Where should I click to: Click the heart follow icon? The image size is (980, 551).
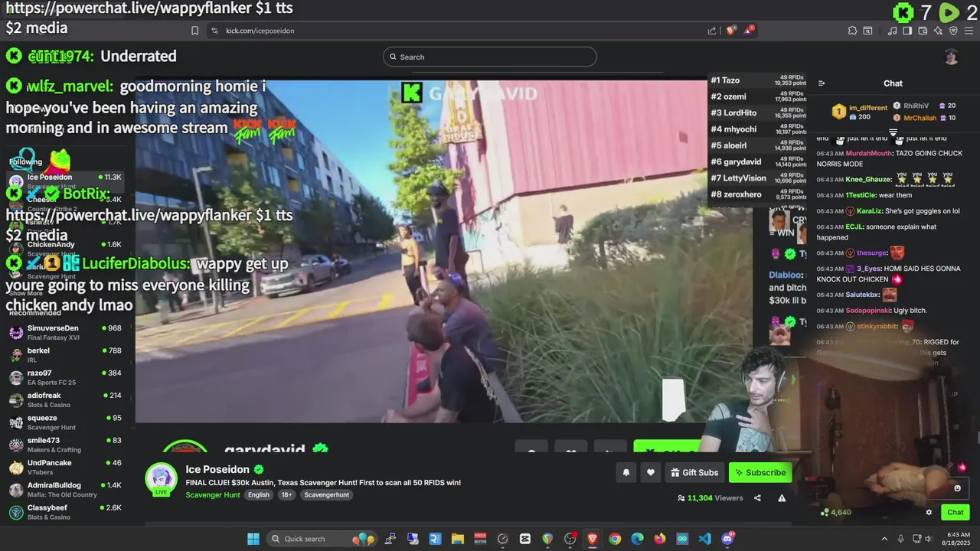[651, 473]
